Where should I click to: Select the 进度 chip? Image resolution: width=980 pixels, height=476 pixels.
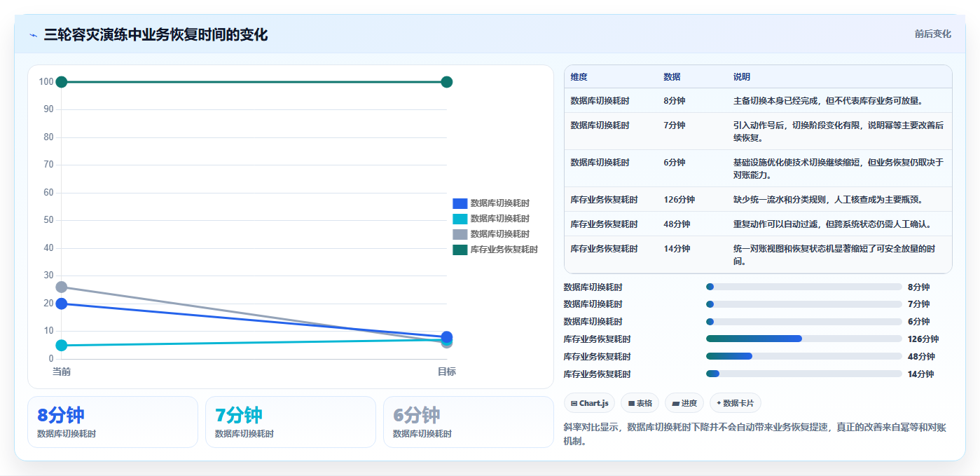[684, 403]
